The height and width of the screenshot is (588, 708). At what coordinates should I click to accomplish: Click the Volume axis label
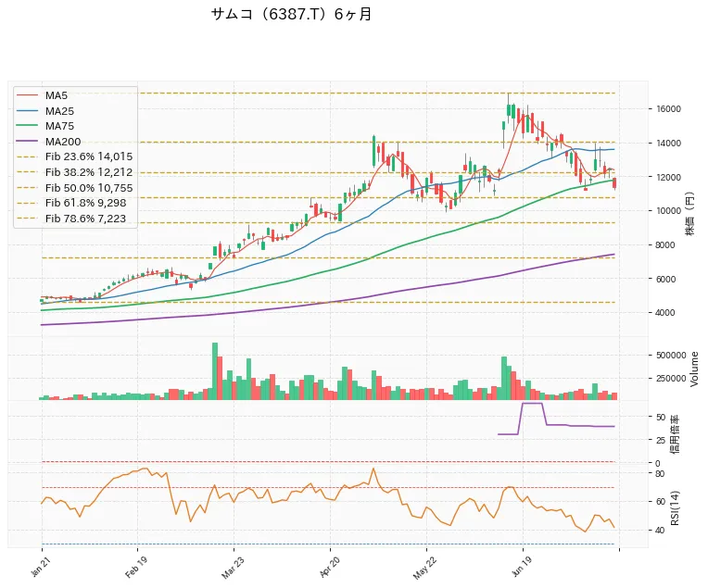694,369
